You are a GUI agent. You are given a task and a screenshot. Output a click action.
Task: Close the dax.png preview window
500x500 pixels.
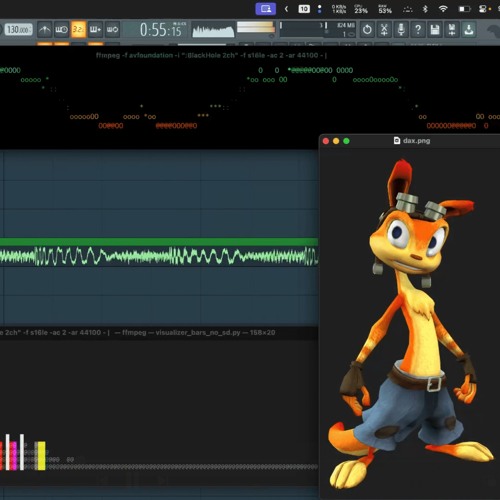pyautogui.click(x=326, y=141)
